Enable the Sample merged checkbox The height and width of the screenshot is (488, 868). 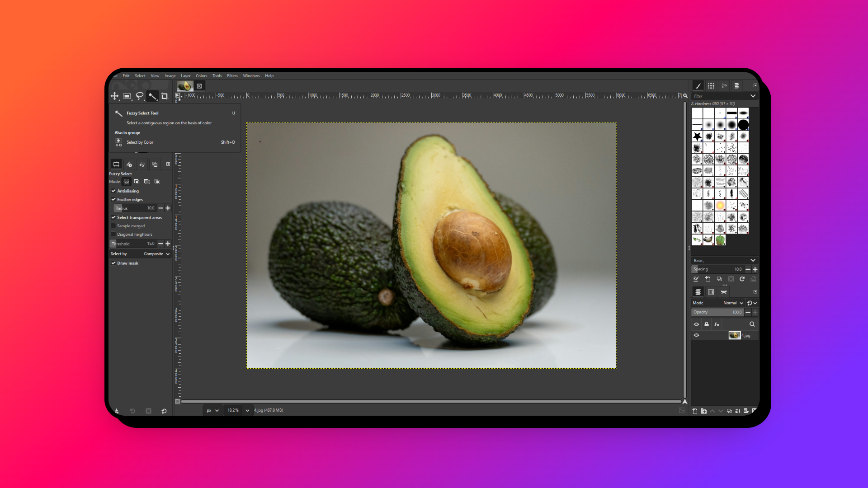pyautogui.click(x=113, y=226)
